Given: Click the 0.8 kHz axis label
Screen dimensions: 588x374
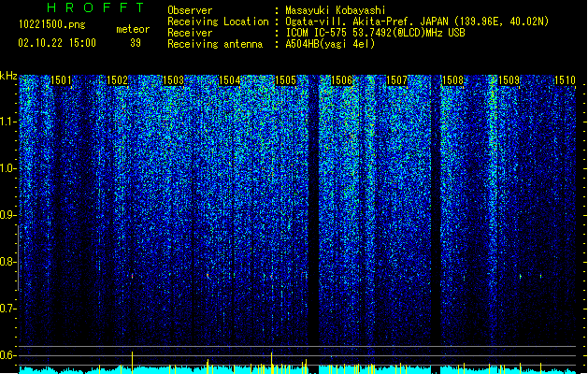Looking at the screenshot, I should [x=7, y=262].
